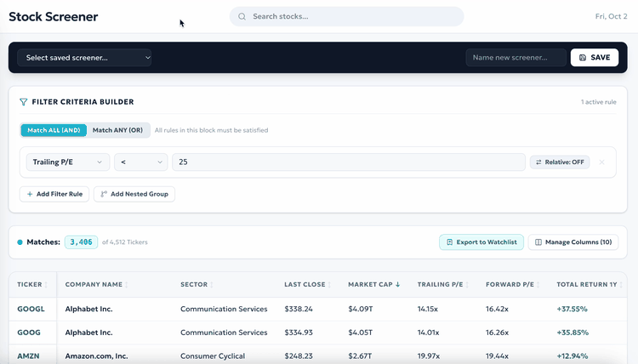Click the $334.93 last close cell
This screenshot has width=638, height=364.
[299, 333]
